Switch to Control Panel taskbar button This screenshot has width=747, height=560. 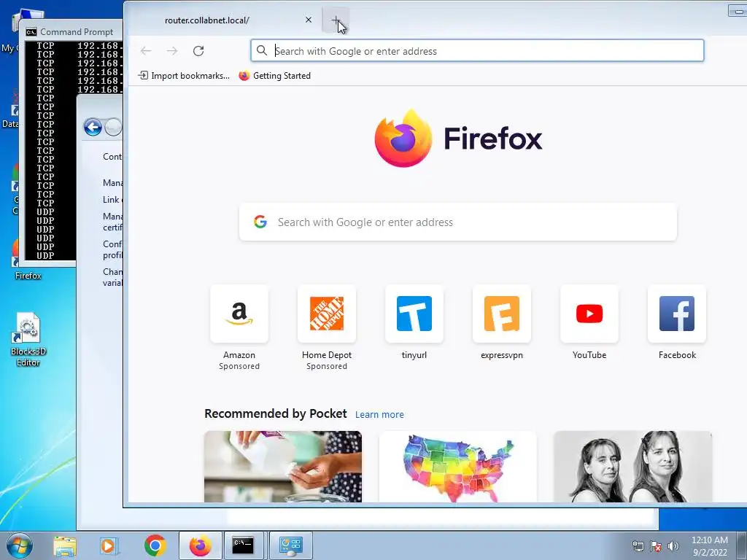point(291,545)
